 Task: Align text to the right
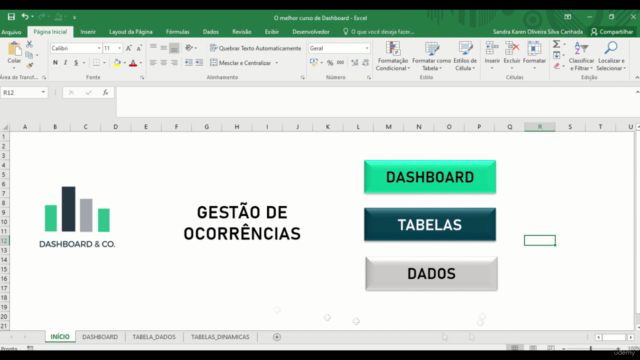(174, 63)
